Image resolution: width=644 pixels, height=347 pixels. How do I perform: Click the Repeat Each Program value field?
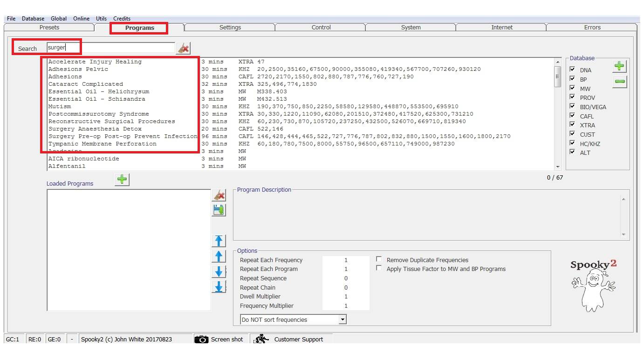click(x=346, y=269)
